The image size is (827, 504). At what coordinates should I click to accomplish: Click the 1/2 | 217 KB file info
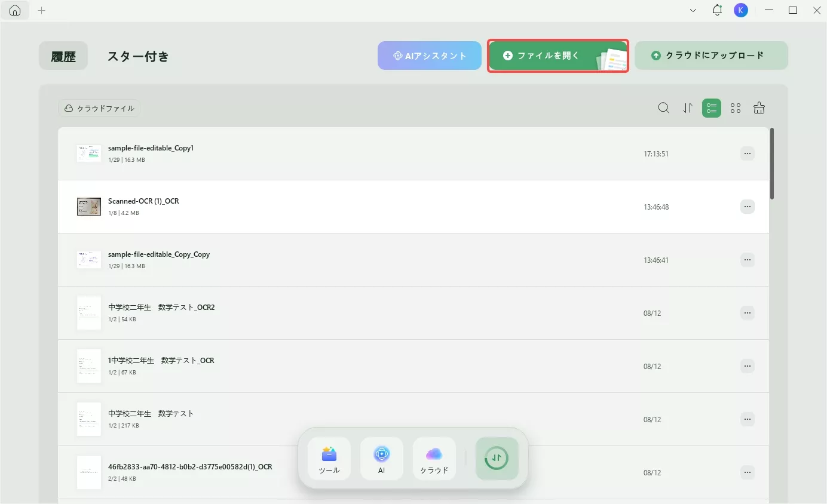coord(124,426)
